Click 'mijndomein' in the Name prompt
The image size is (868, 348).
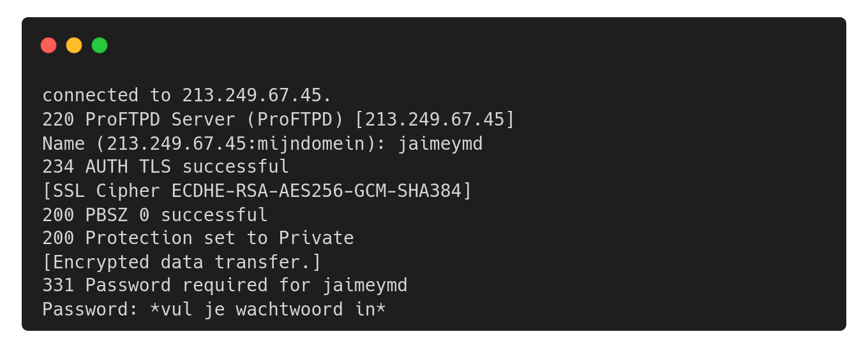tap(311, 144)
